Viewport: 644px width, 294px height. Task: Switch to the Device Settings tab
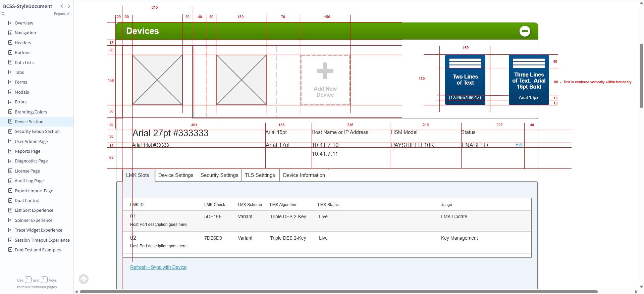tap(176, 175)
